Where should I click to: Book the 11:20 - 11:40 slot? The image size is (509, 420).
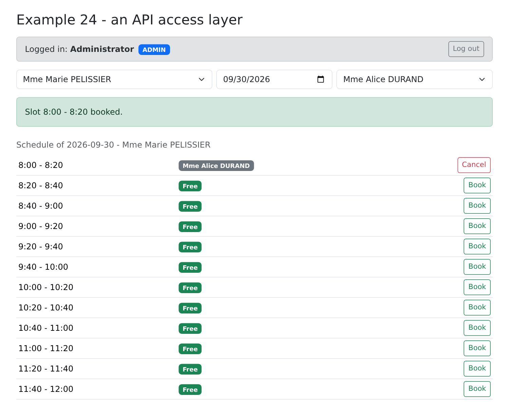coord(477,368)
